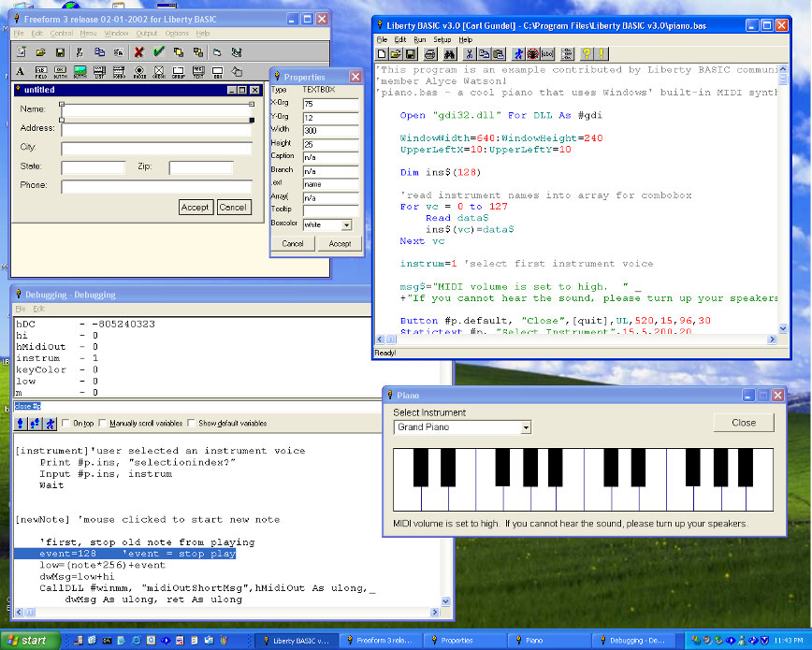Select the FIELD textbox control tool in Freeform

(41, 71)
